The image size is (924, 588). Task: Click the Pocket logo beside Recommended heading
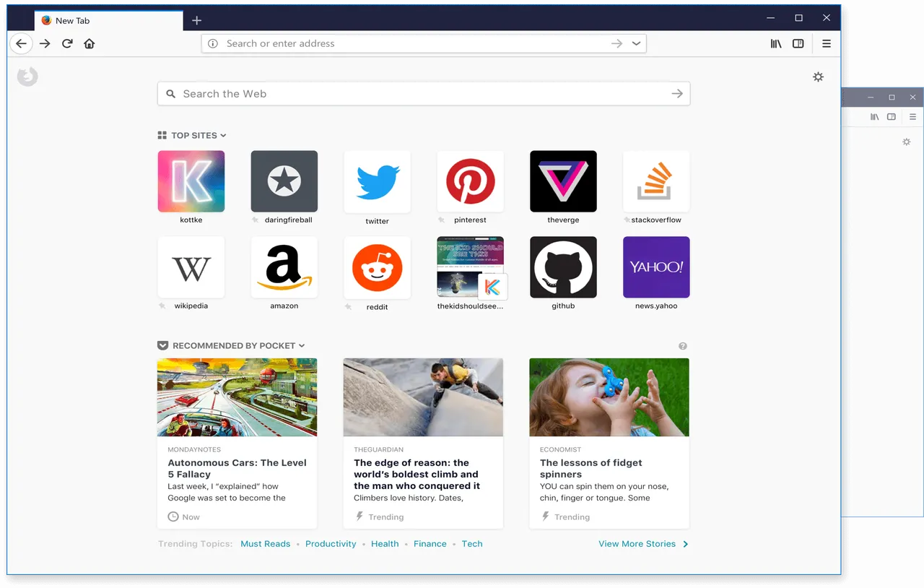point(163,346)
